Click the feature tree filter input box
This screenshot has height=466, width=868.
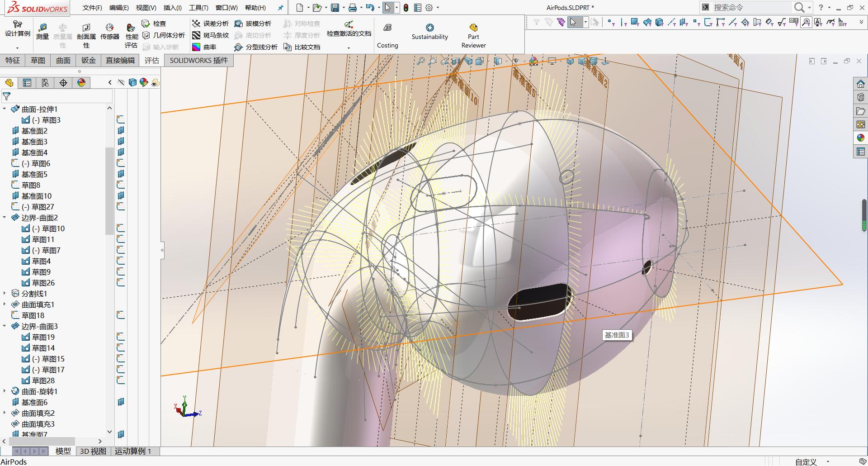coord(62,96)
